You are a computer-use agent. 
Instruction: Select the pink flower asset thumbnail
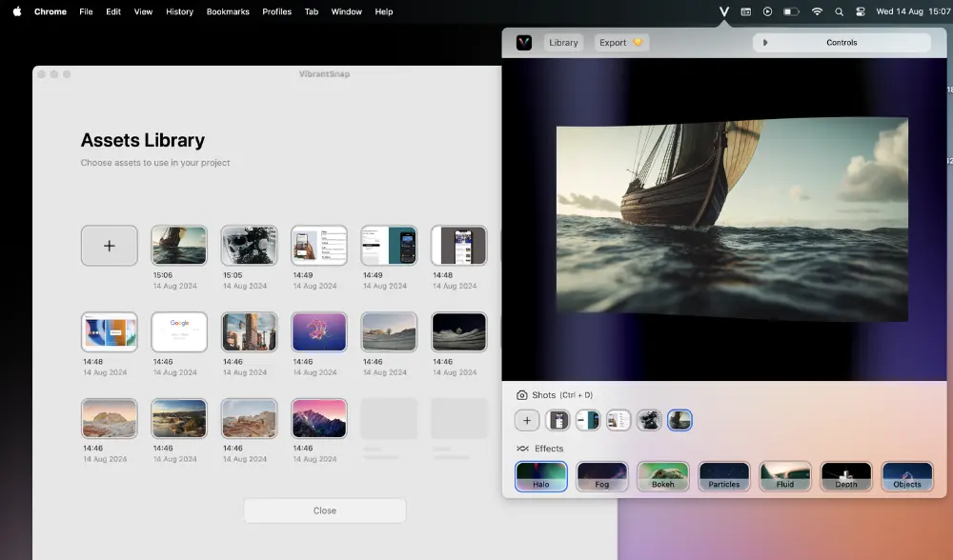[319, 332]
